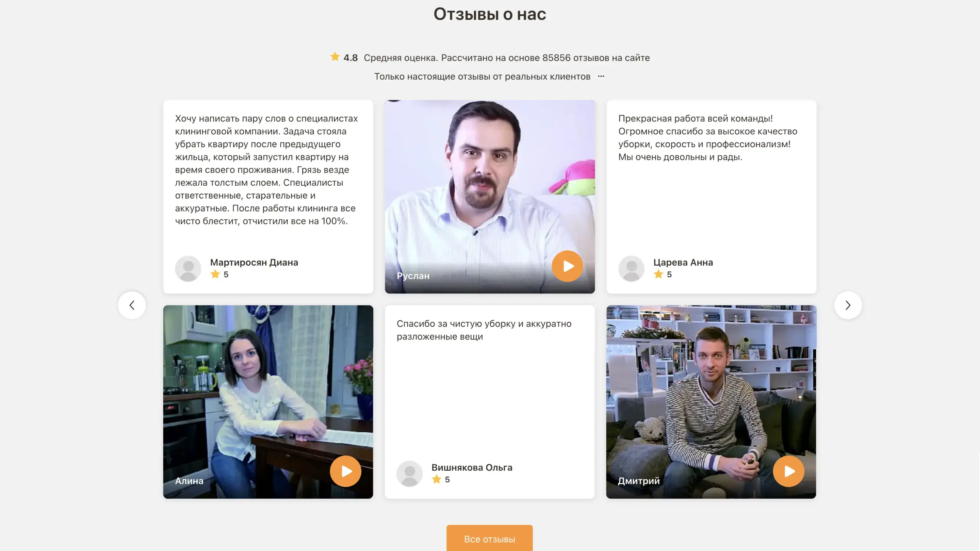The height and width of the screenshot is (551, 980).
Task: Click Вишнякова Ольга's avatar placeholder
Action: click(409, 473)
